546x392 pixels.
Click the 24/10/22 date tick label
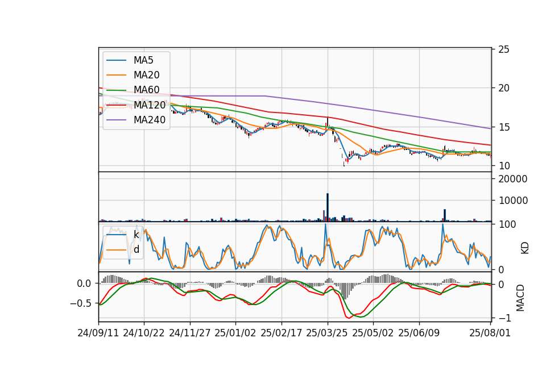click(144, 333)
